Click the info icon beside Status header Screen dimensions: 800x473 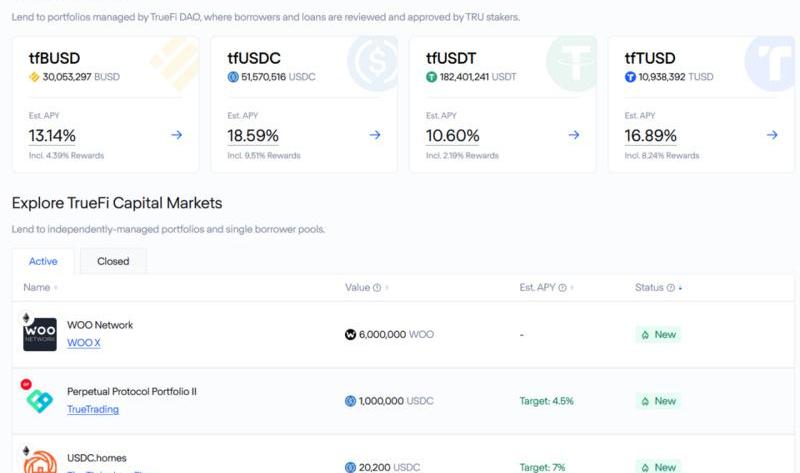(670, 288)
